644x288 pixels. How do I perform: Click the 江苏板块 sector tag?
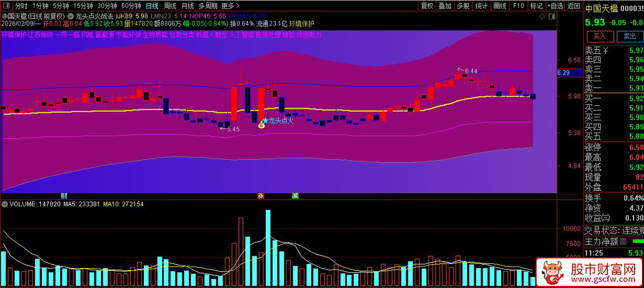pyautogui.click(x=41, y=35)
